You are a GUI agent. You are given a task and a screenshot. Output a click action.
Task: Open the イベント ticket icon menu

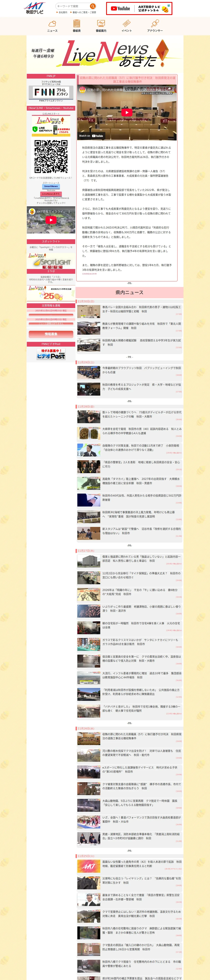[x=127, y=26]
